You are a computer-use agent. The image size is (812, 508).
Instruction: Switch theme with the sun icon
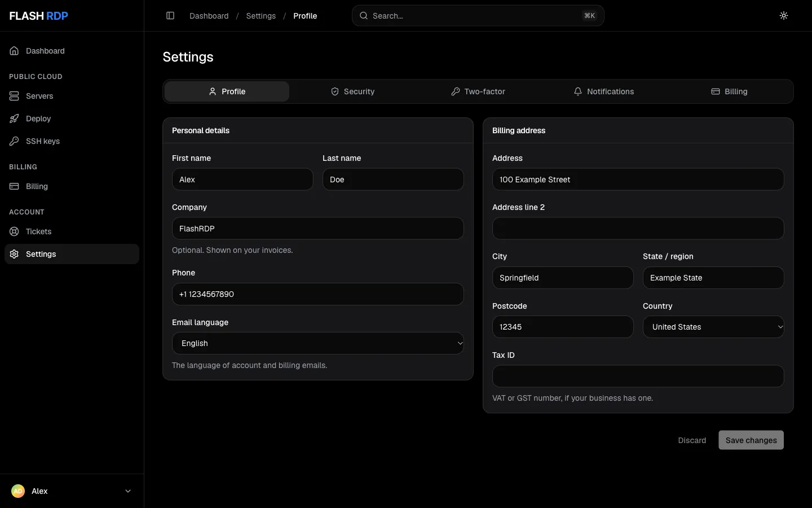coord(784,16)
